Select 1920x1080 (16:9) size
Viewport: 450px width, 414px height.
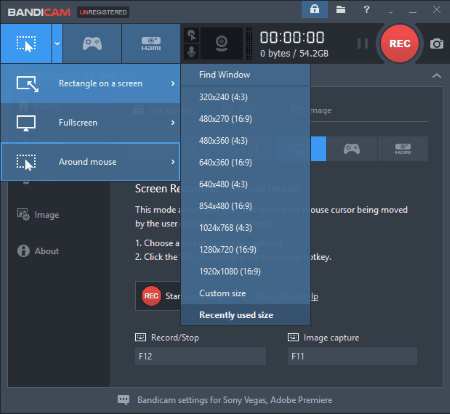[x=245, y=271]
